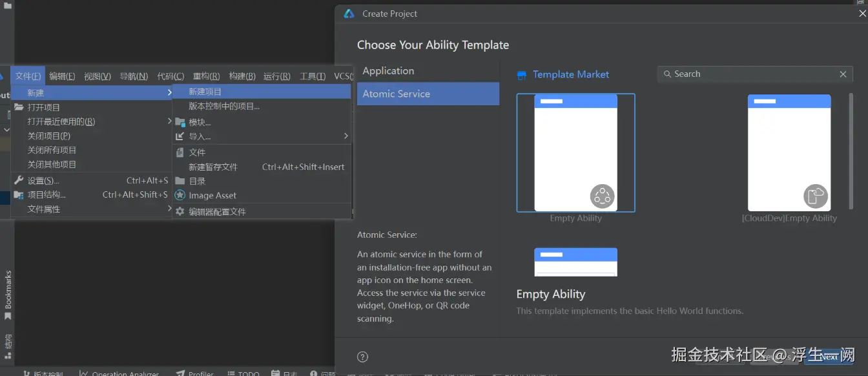Click the 文件 file icon
868x376 pixels.
coord(180,152)
